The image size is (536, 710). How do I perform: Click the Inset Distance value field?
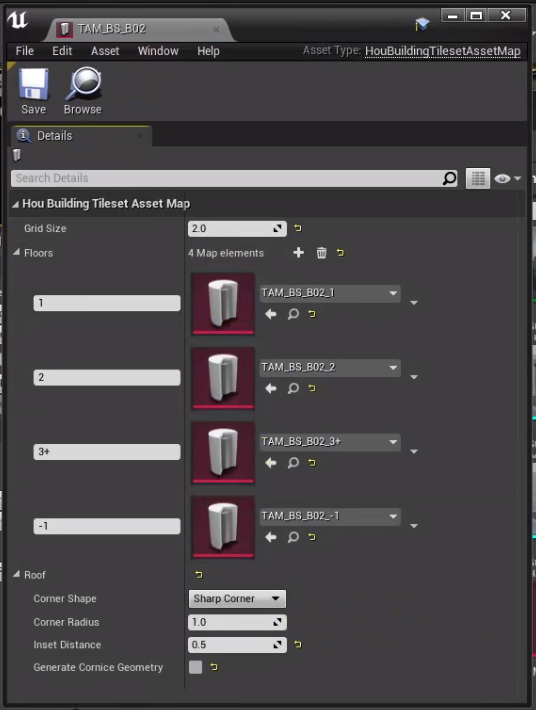coord(237,644)
